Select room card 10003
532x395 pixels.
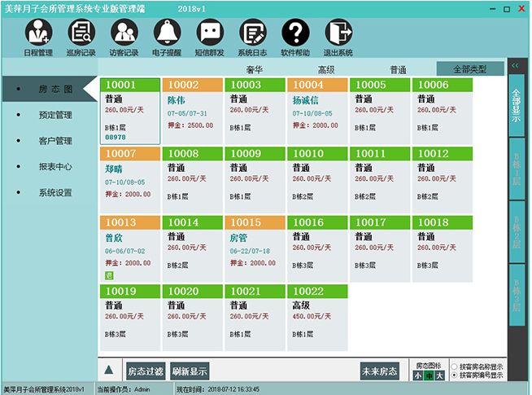pyautogui.click(x=255, y=112)
